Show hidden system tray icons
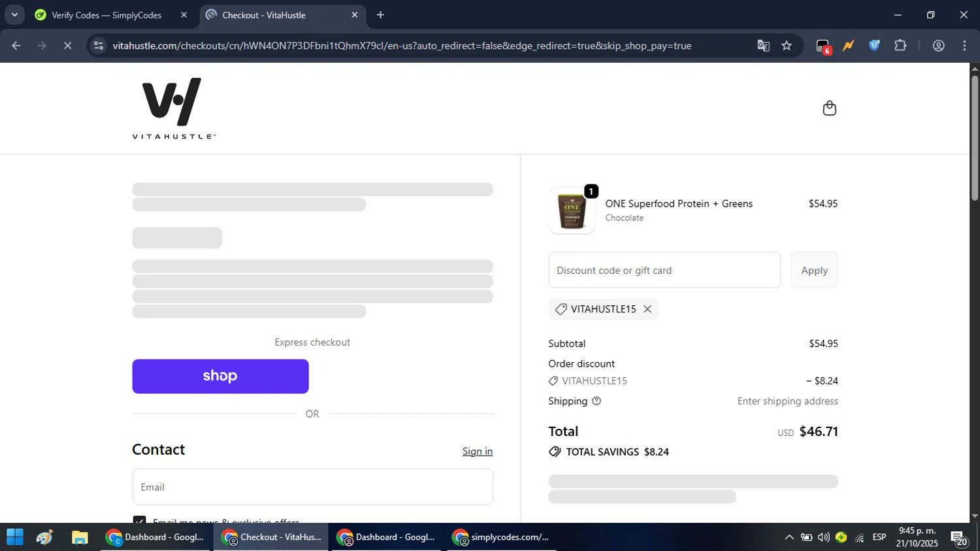Image resolution: width=980 pixels, height=551 pixels. point(789,537)
